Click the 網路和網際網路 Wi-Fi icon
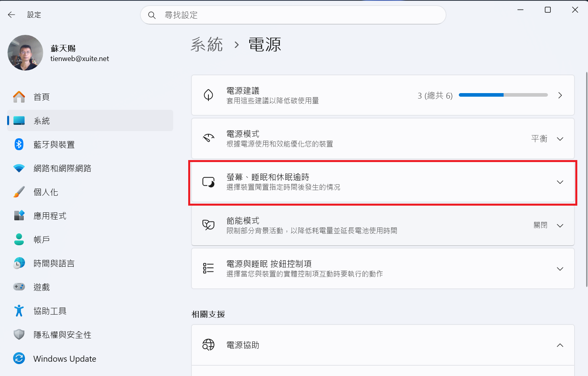 coord(19,168)
